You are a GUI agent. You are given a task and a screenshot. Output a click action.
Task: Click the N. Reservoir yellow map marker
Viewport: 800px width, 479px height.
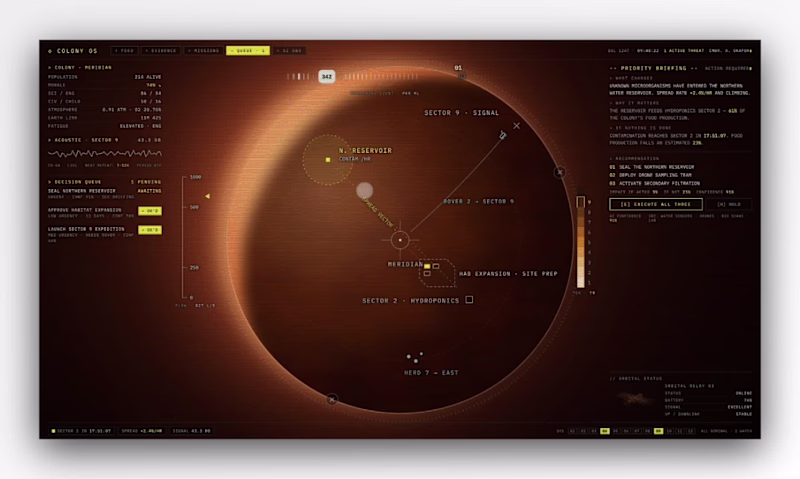tap(328, 160)
